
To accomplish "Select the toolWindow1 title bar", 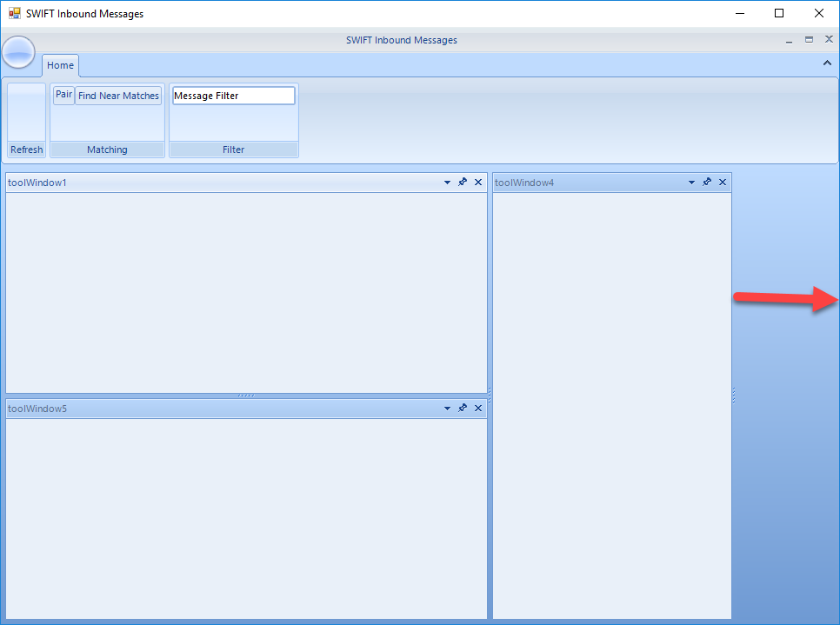I will pyautogui.click(x=246, y=183).
